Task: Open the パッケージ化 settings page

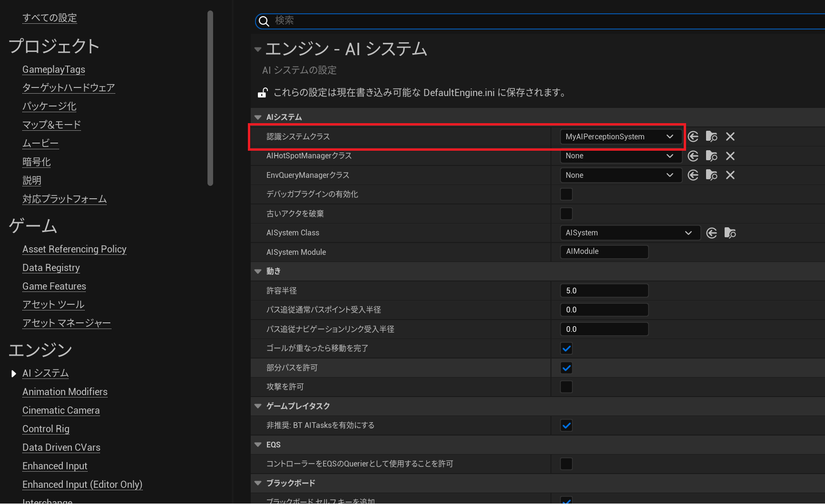Action: pyautogui.click(x=49, y=106)
